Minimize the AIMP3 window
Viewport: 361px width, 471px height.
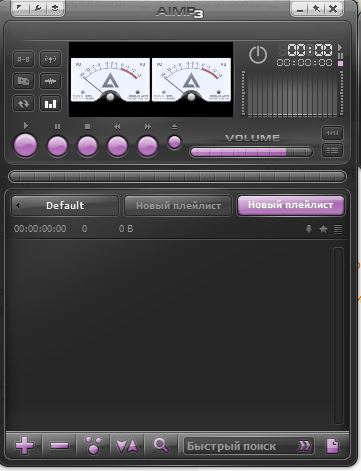(300, 9)
